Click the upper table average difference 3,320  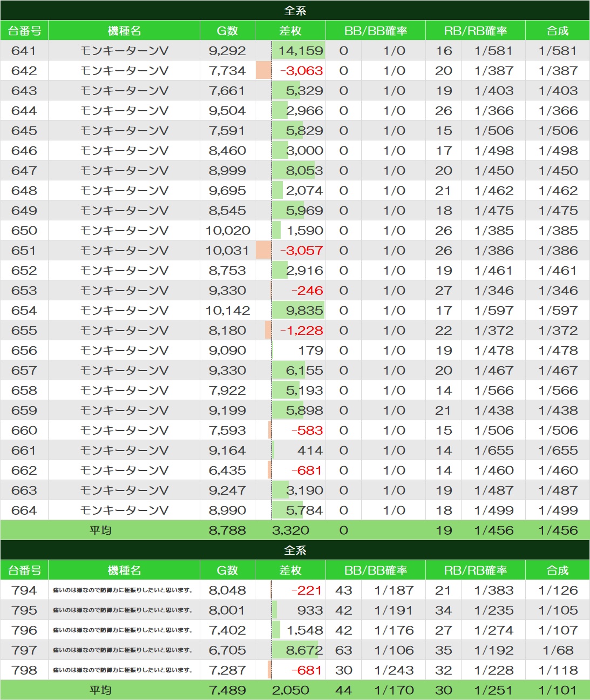(290, 530)
